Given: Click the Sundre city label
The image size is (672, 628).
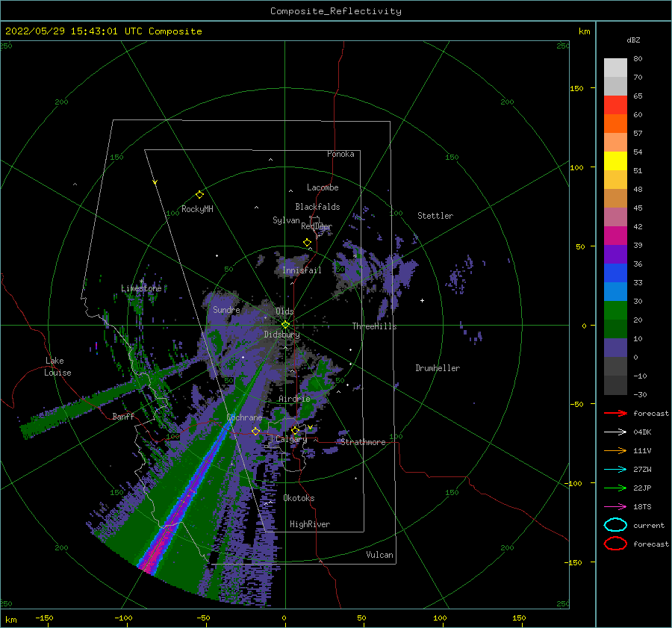Looking at the screenshot, I should pyautogui.click(x=226, y=309).
